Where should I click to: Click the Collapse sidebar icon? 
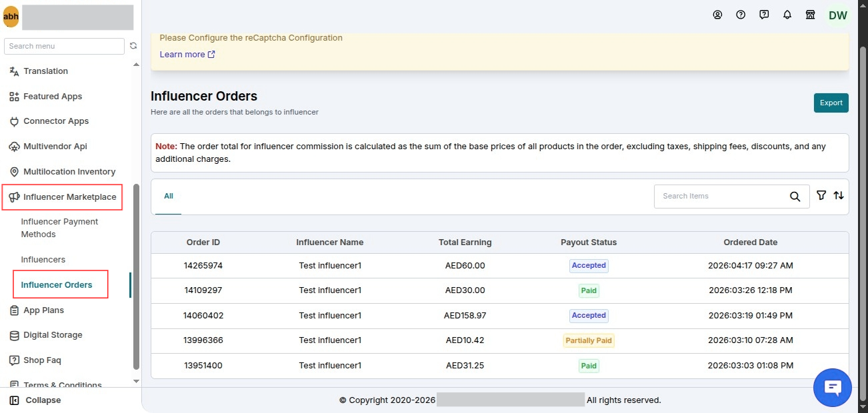(15, 400)
